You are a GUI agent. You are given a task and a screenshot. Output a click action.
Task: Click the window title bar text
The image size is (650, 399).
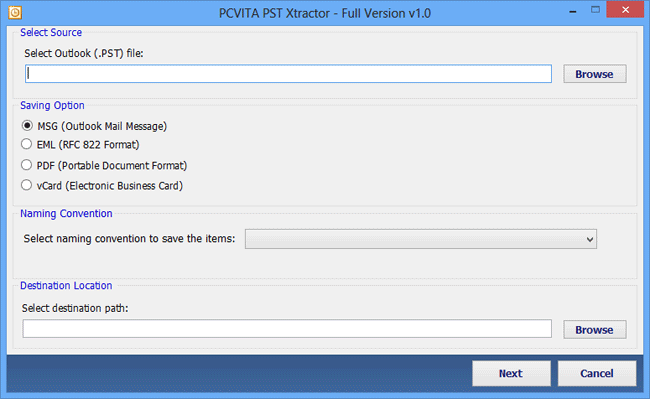(325, 13)
